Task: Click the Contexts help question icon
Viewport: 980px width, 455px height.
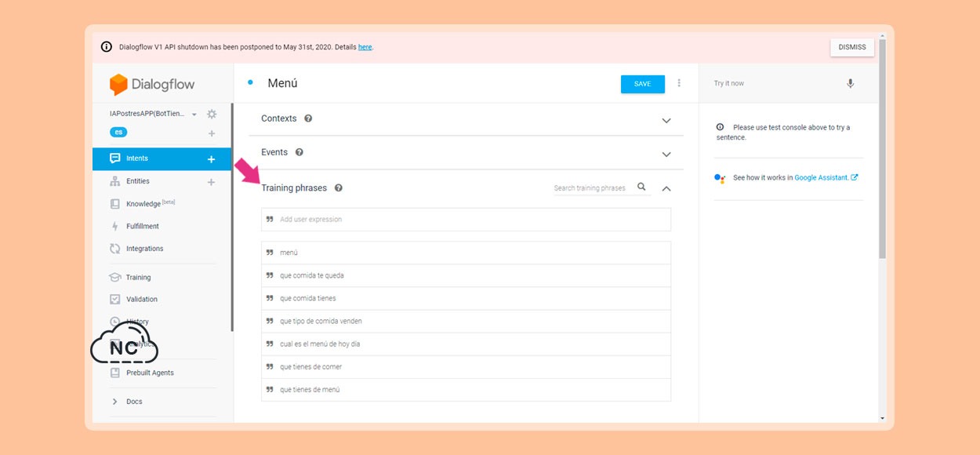Action: (308, 118)
